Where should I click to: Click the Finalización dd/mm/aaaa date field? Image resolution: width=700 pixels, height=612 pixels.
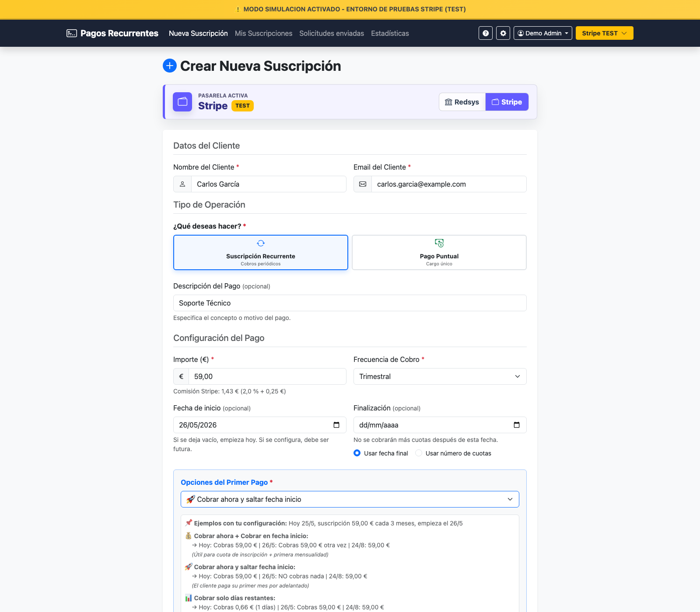pyautogui.click(x=440, y=425)
